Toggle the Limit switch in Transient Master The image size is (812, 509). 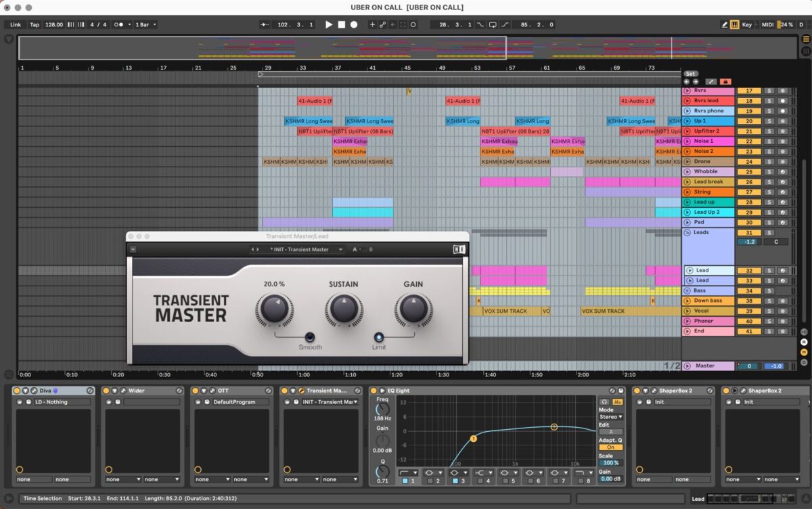pos(379,336)
